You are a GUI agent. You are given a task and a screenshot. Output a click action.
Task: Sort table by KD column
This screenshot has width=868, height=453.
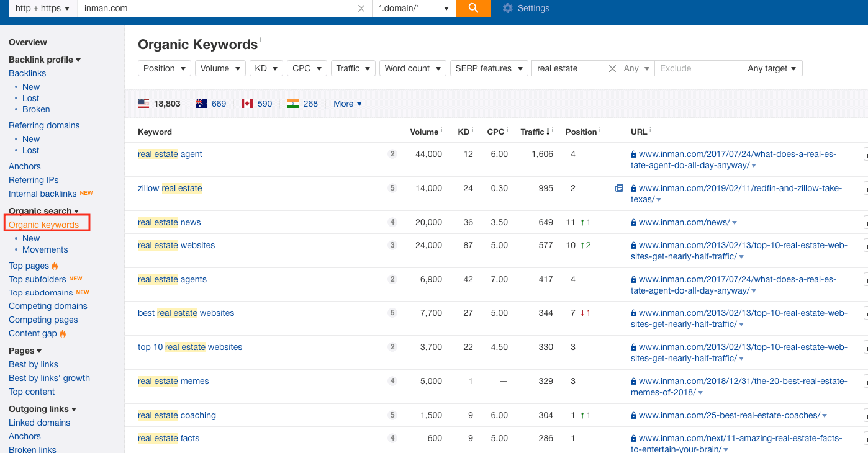tap(464, 132)
